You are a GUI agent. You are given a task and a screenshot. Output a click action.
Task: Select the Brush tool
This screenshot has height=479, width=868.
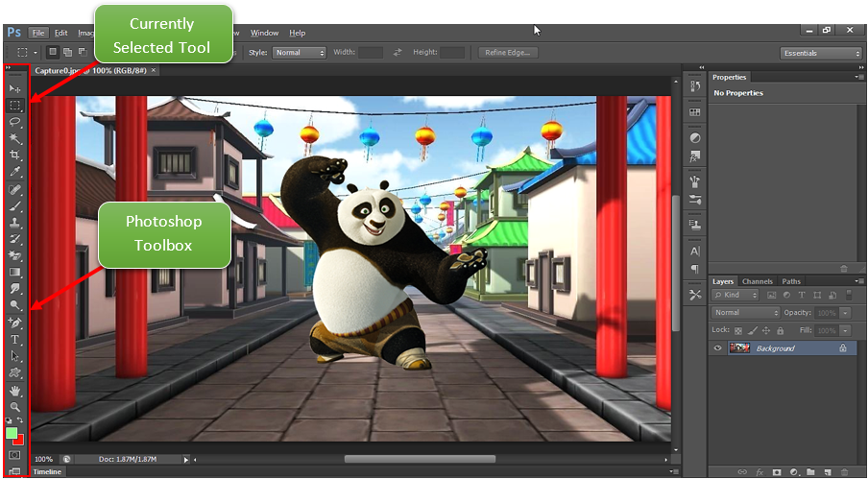pos(15,206)
